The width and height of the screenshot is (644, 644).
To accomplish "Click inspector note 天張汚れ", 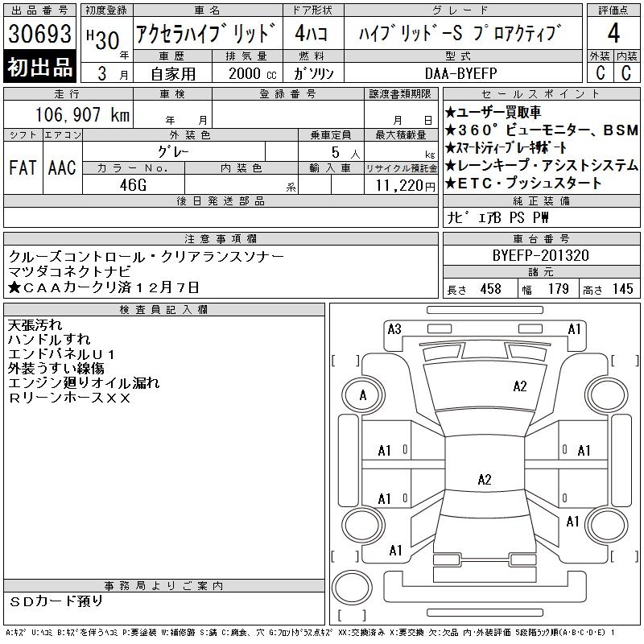I will [35, 325].
